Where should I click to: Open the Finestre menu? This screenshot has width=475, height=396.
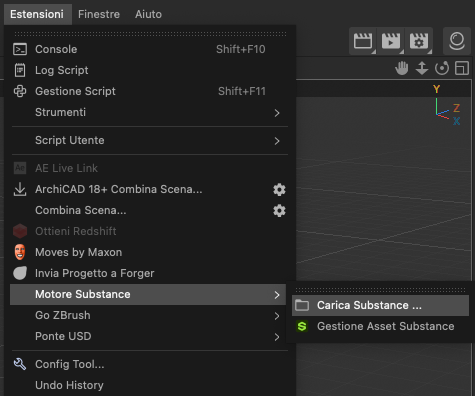click(99, 14)
